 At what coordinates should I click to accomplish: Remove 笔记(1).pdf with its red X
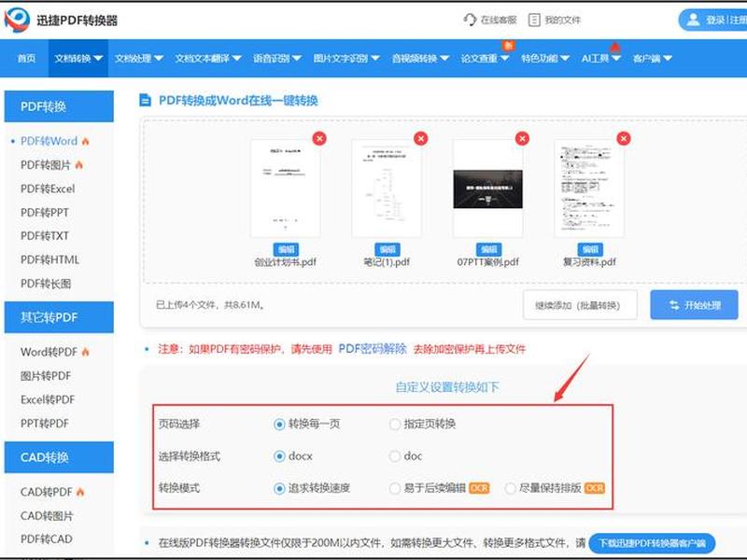(x=421, y=138)
